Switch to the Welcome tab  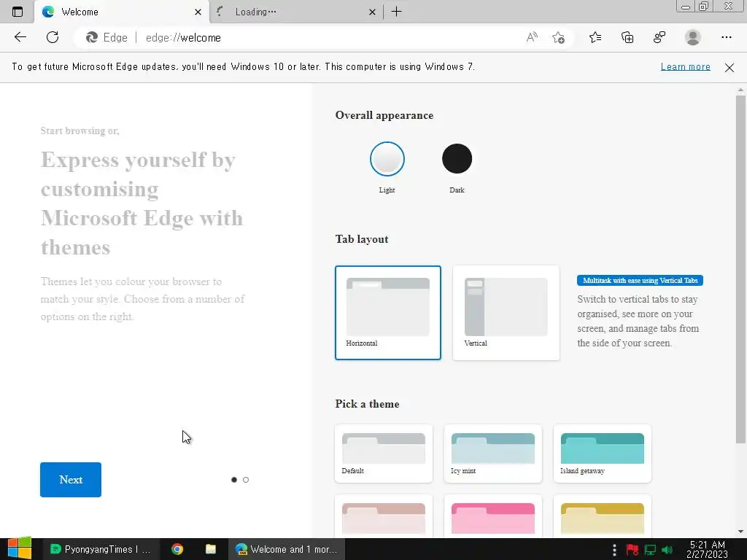[122, 12]
